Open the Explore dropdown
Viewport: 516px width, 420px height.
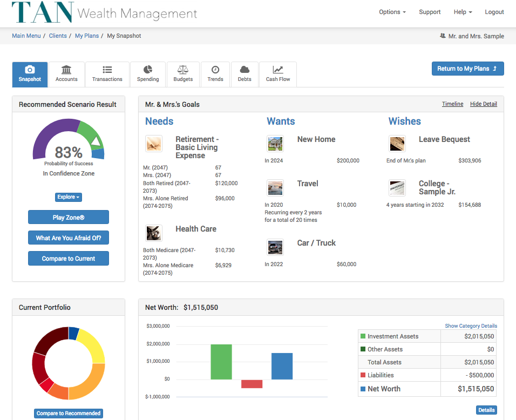click(68, 197)
